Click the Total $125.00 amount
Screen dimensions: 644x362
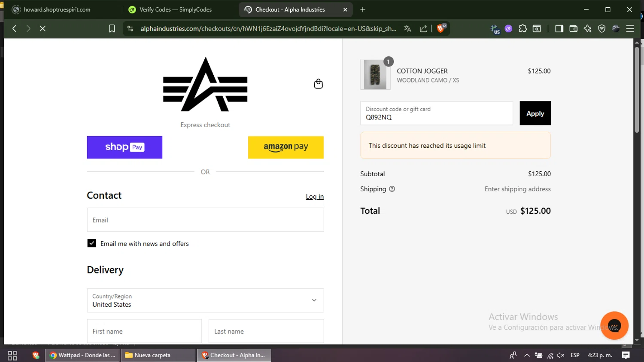tap(535, 211)
